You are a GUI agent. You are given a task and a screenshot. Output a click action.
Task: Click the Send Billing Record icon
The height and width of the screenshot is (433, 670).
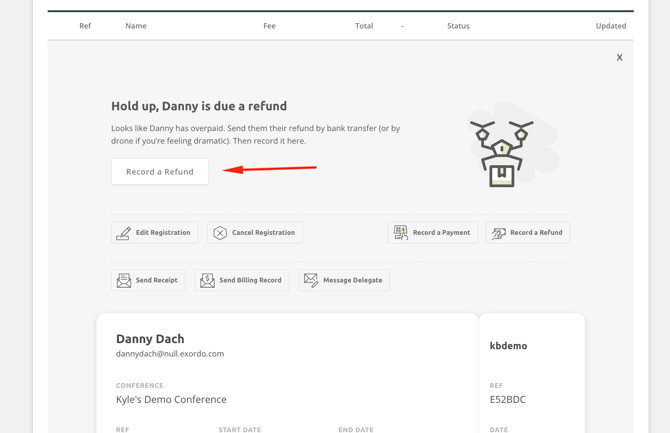click(x=207, y=281)
